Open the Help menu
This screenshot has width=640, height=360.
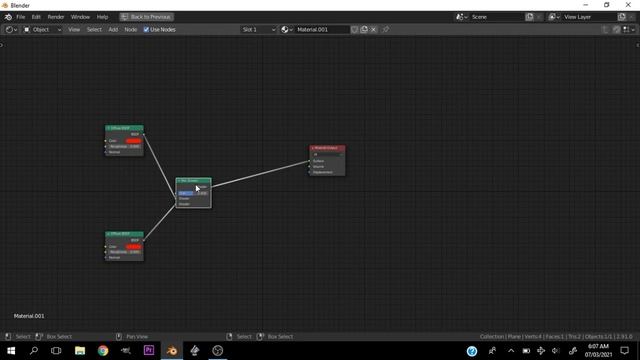(102, 17)
